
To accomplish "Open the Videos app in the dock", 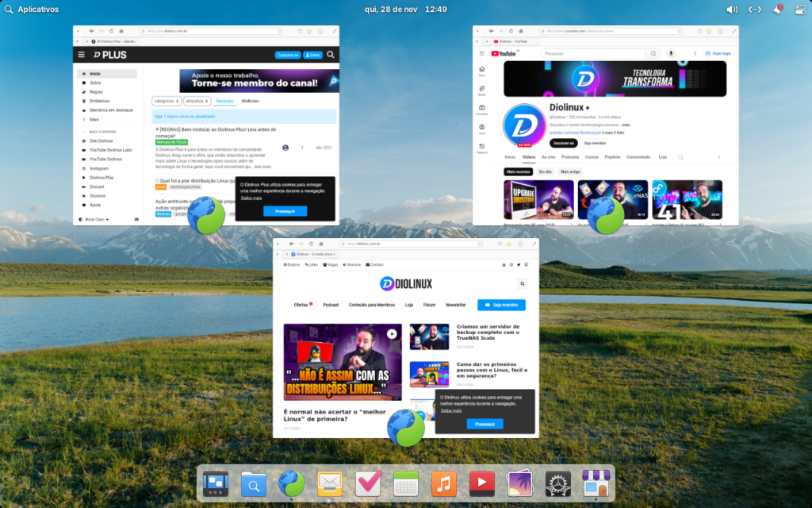I will coord(481,483).
